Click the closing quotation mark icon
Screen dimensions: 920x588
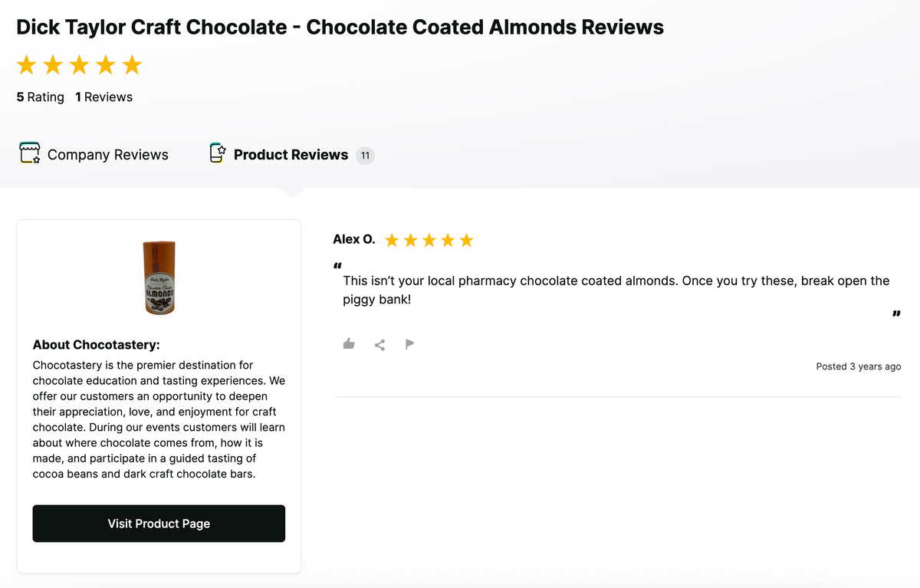(x=896, y=314)
